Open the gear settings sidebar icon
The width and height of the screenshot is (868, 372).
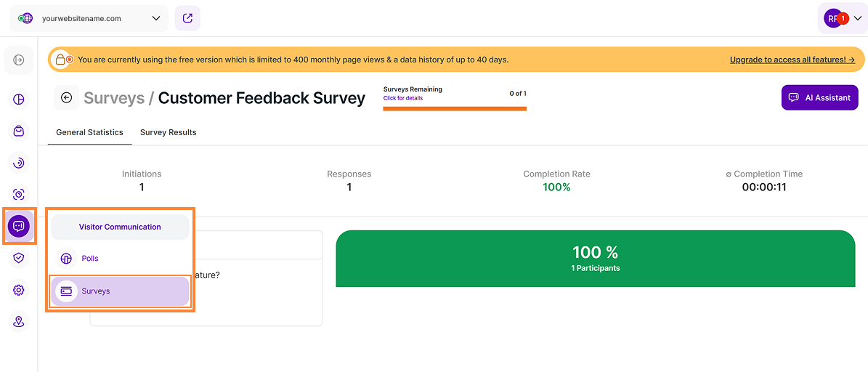pyautogui.click(x=19, y=289)
